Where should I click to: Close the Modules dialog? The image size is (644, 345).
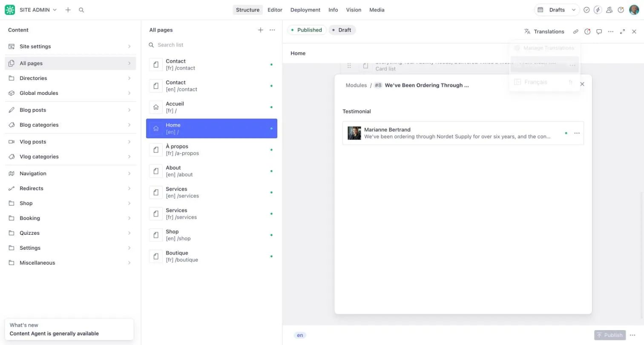(x=582, y=84)
